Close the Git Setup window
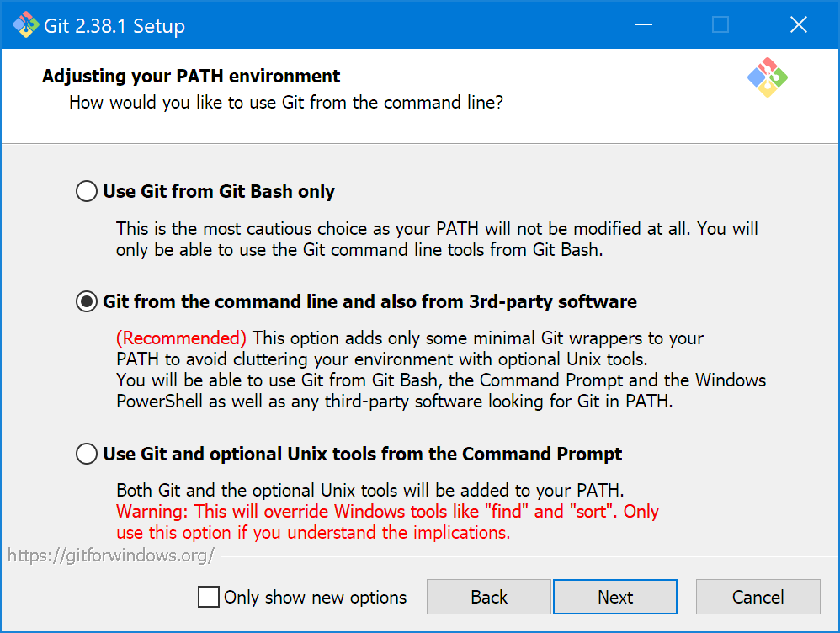This screenshot has width=840, height=633. [x=798, y=24]
